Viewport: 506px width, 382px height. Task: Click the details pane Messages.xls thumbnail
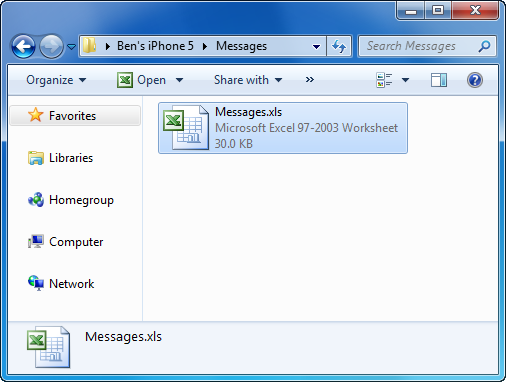pos(48,347)
